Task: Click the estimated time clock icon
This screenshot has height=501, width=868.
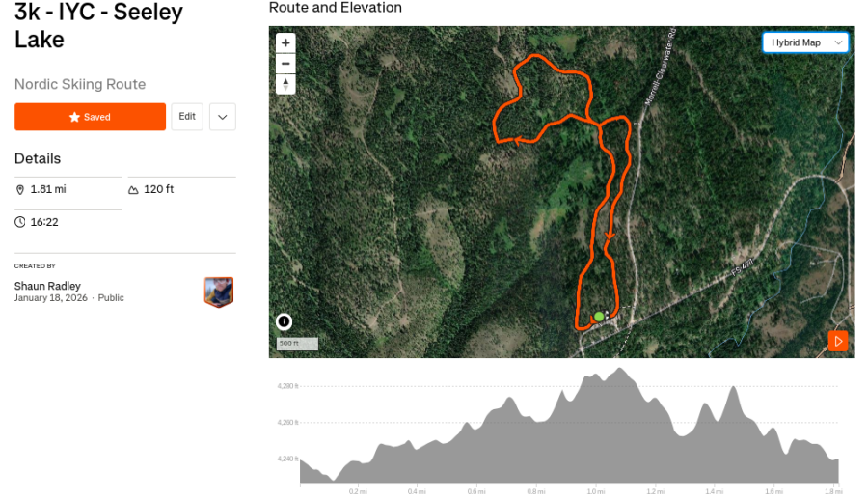Action: tap(20, 222)
